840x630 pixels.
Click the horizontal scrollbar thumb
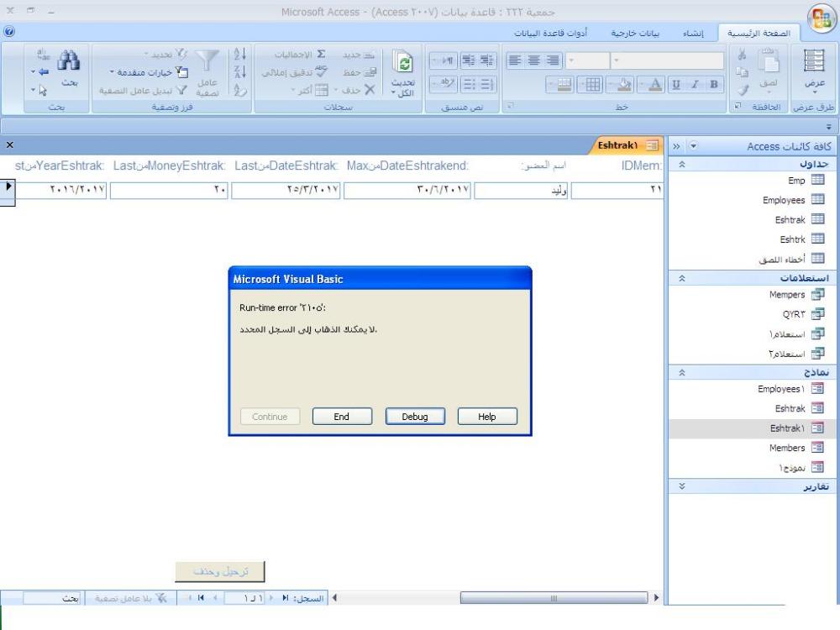point(554,598)
